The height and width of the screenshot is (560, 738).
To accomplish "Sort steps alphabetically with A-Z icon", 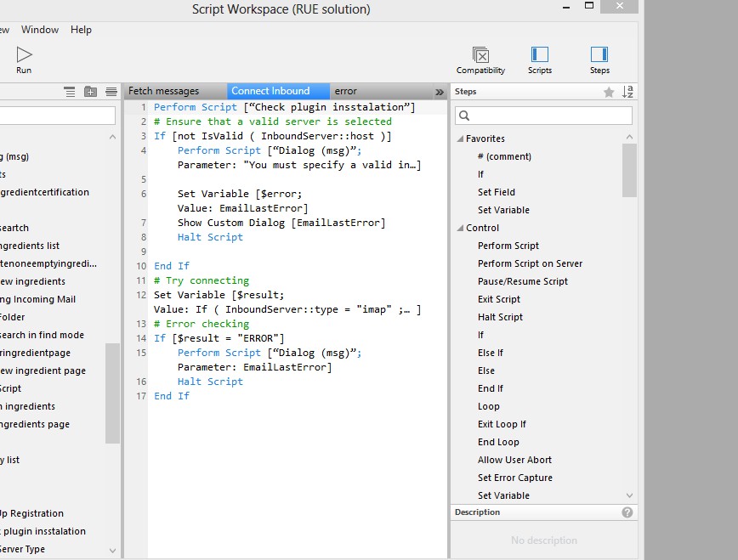I will [x=628, y=92].
